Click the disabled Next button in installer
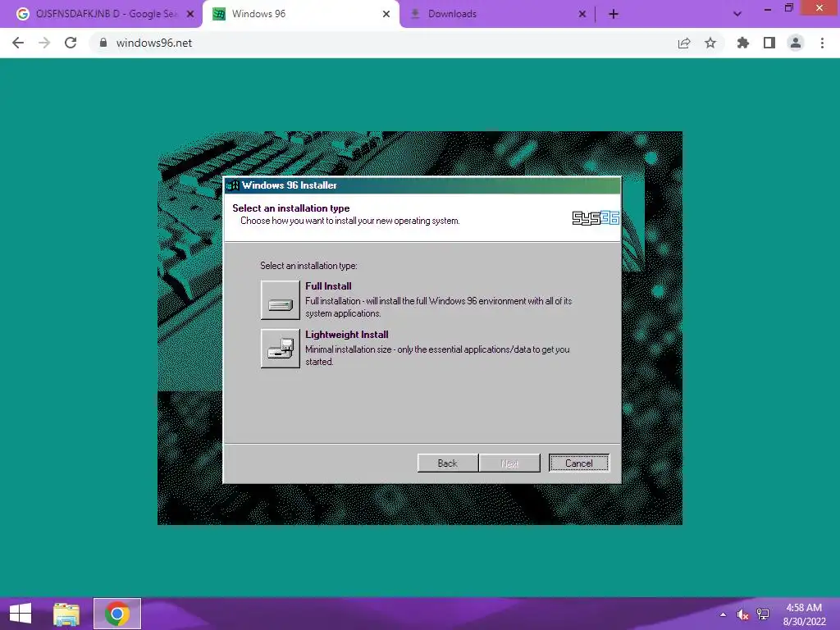The width and height of the screenshot is (840, 630). coord(509,463)
